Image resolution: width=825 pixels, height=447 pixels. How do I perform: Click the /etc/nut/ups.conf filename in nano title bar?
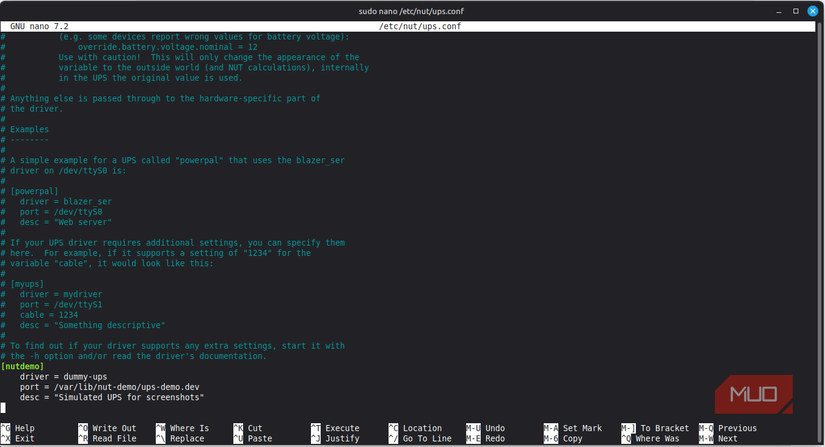click(x=420, y=26)
